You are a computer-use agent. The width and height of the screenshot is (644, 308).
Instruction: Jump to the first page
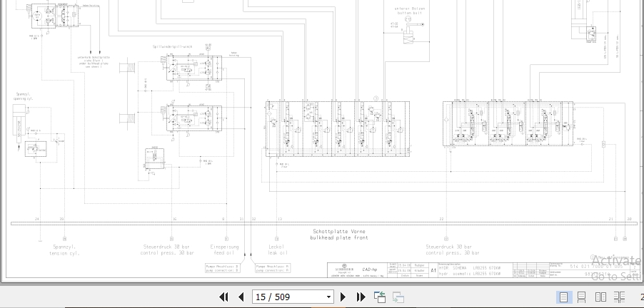(x=223, y=297)
